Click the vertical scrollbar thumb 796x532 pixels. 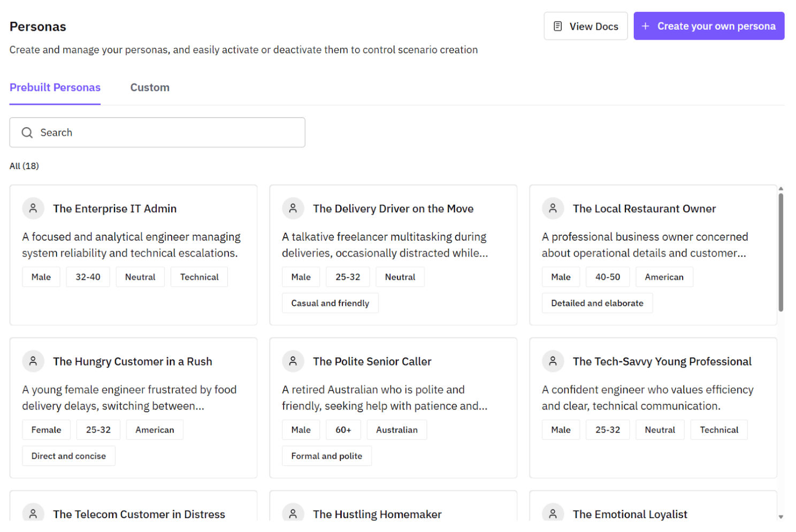coord(781,251)
